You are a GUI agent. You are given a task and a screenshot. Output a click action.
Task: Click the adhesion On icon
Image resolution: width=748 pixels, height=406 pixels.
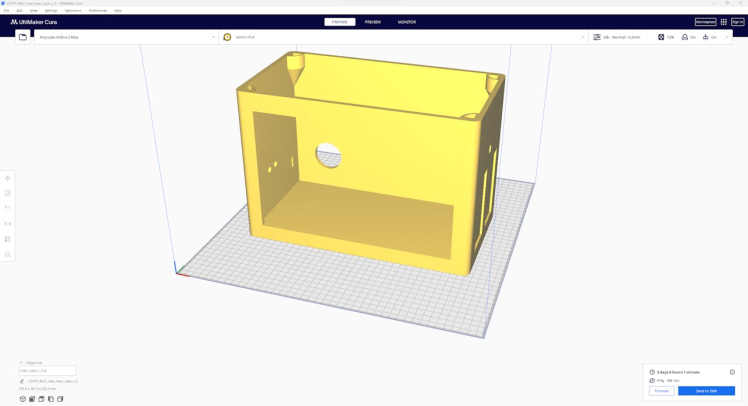click(706, 37)
